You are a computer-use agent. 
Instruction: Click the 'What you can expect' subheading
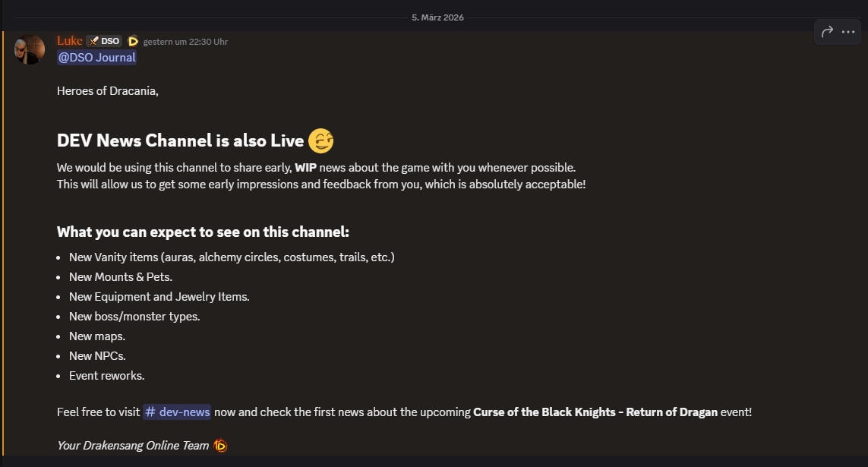pyautogui.click(x=203, y=232)
